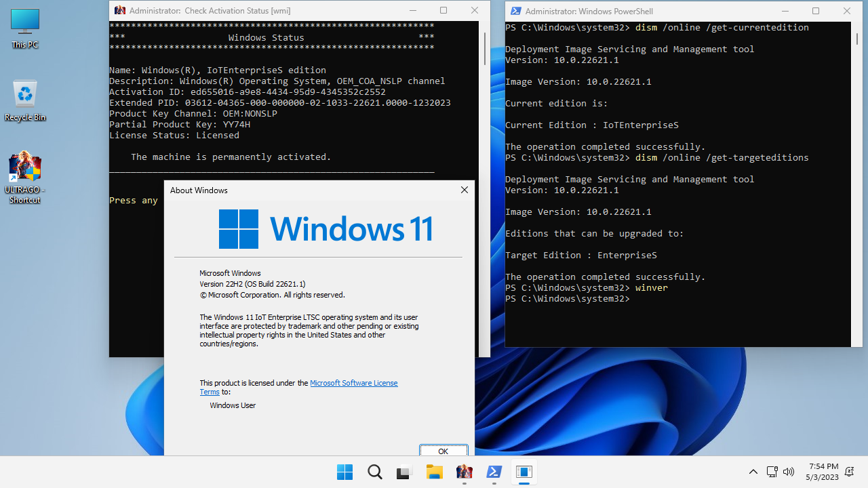Open taskbar Search
The width and height of the screenshot is (868, 488).
tap(374, 472)
